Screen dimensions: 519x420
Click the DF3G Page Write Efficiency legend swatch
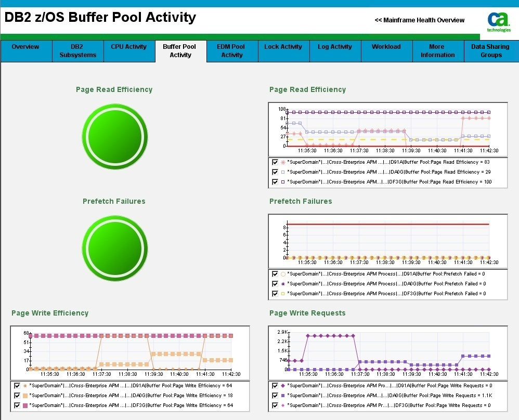pyautogui.click(x=25, y=405)
